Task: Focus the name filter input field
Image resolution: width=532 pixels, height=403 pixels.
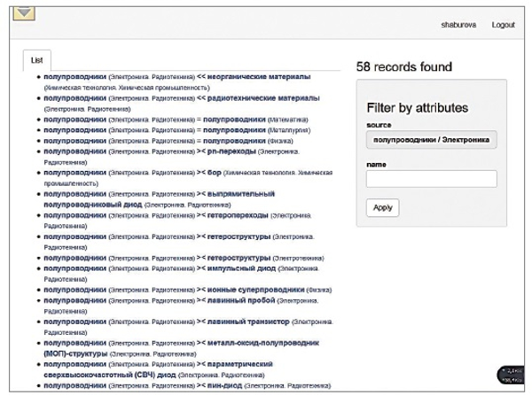Action: [x=431, y=179]
